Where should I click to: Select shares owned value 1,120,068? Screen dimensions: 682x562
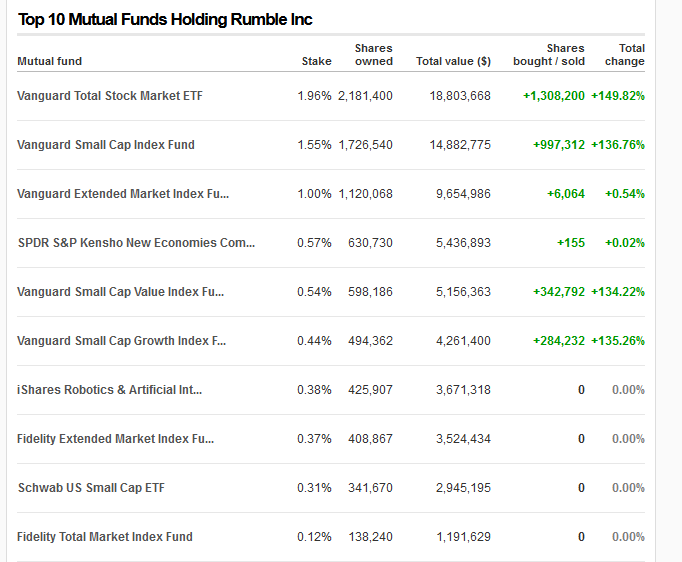coord(365,194)
